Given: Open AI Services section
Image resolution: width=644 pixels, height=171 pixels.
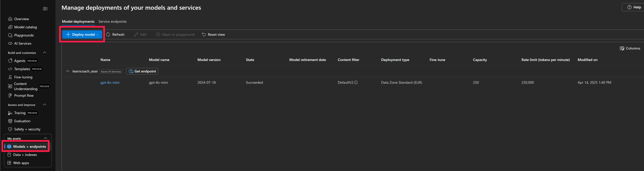Looking at the screenshot, I should coord(20,43).
